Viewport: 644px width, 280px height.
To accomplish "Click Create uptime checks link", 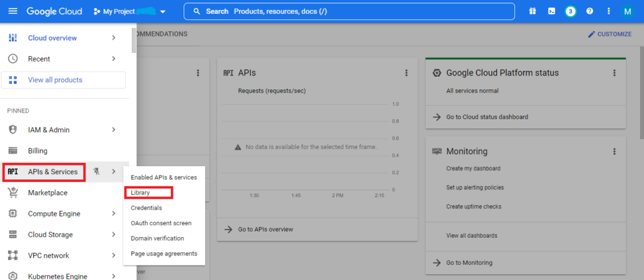I will pos(474,206).
